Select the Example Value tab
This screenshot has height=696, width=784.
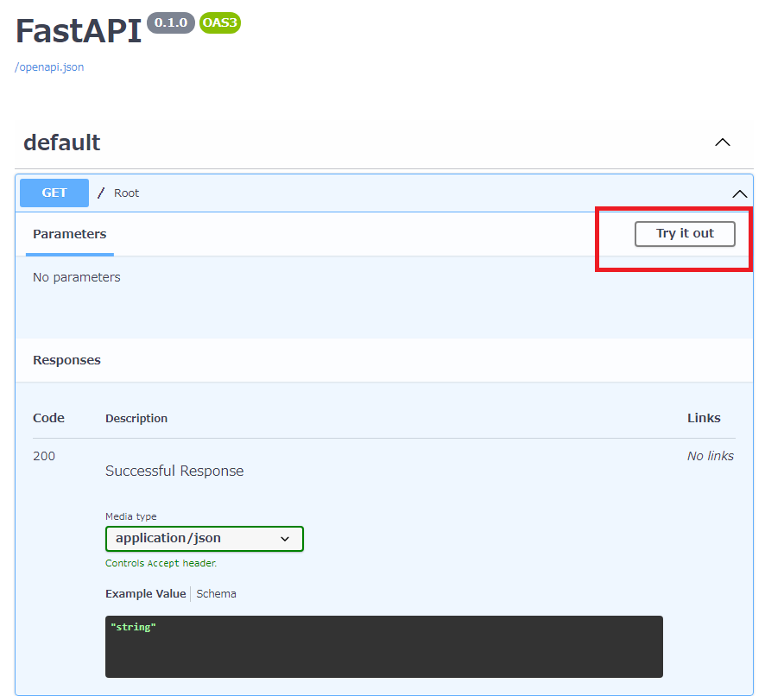pyautogui.click(x=145, y=594)
